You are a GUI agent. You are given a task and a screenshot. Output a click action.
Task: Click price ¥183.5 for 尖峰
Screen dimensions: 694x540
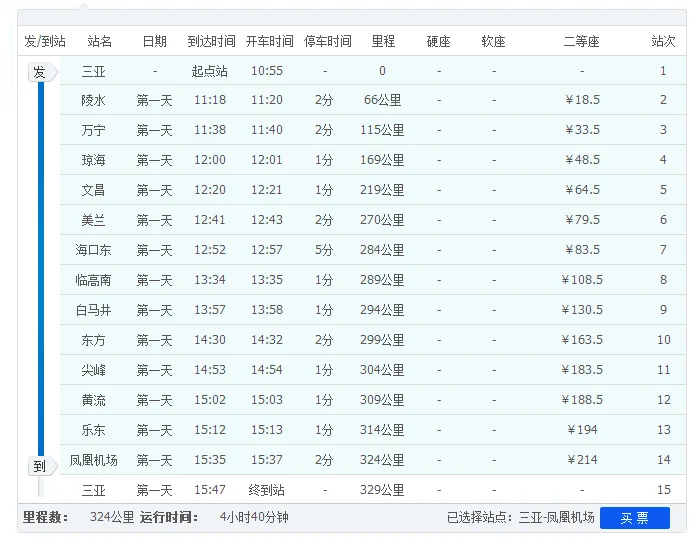click(582, 370)
